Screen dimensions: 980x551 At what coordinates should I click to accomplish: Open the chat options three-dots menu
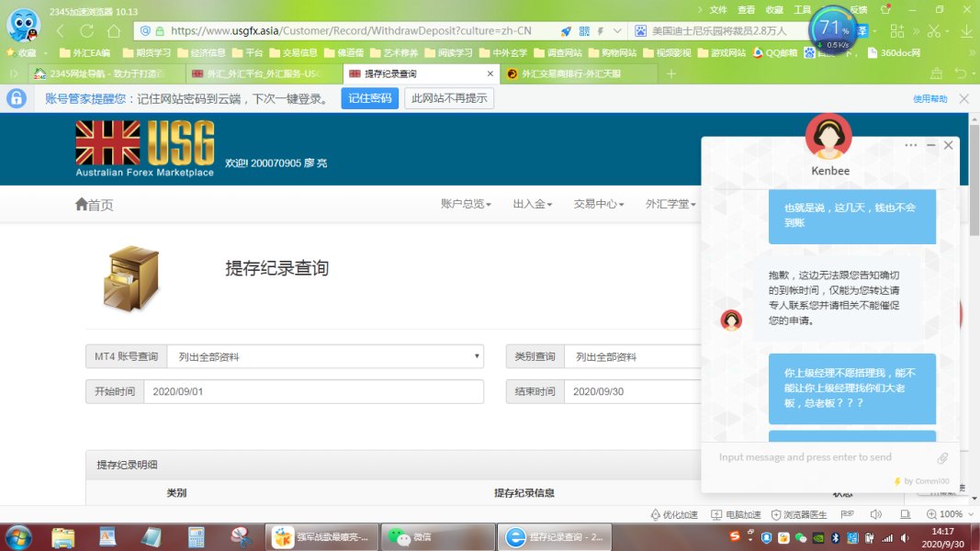pos(910,145)
